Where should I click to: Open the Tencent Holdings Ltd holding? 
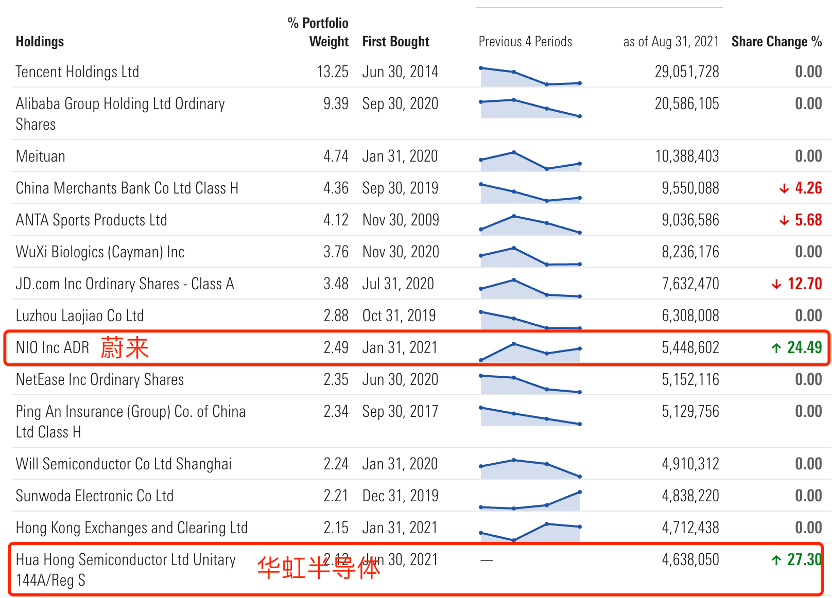pyautogui.click(x=77, y=72)
